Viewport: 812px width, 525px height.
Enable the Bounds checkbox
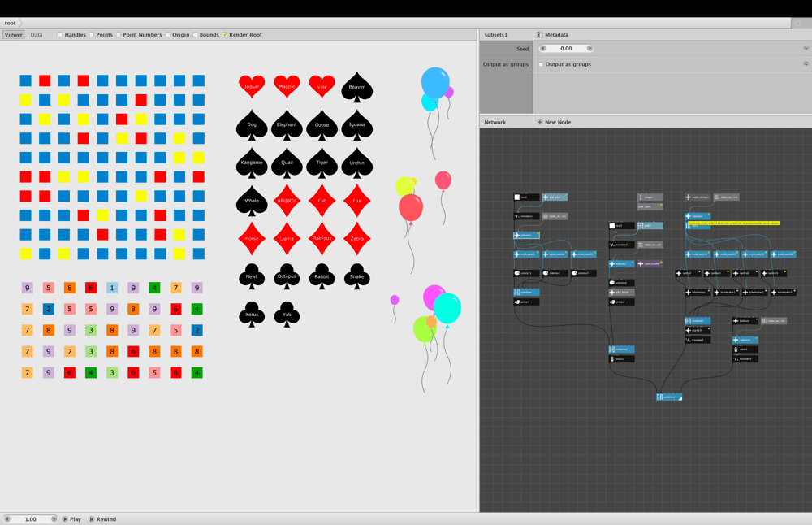point(195,35)
